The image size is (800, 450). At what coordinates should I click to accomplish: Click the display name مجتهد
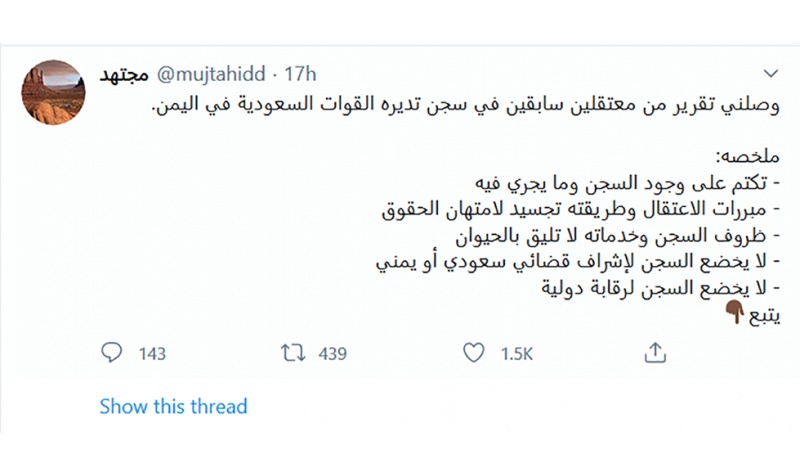coord(123,74)
